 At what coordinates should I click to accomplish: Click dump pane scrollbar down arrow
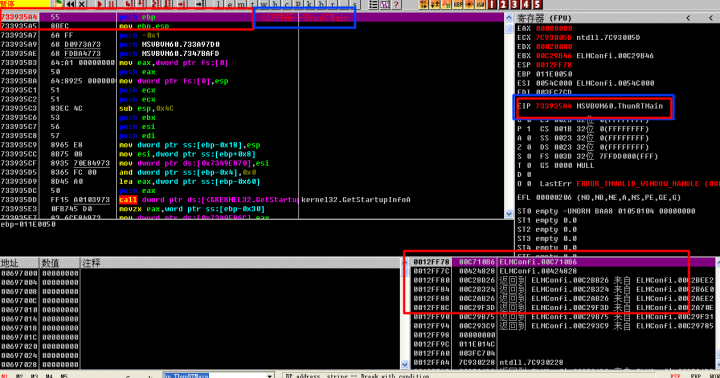[404, 365]
